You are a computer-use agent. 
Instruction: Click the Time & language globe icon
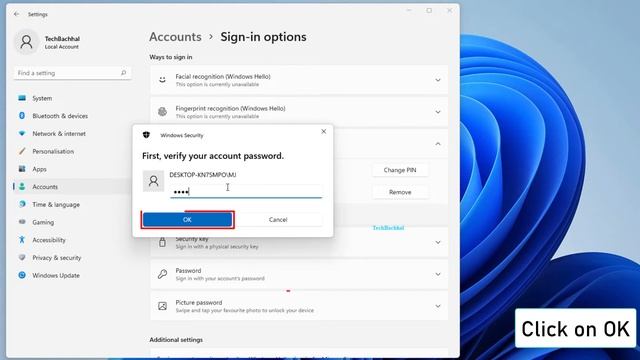coord(22,204)
